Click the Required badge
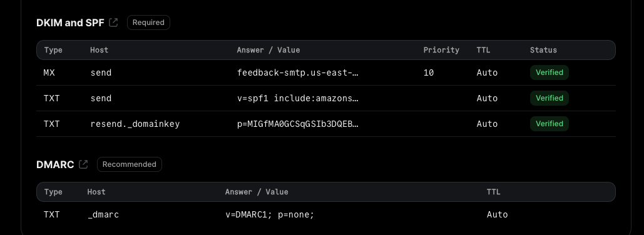644x235 pixels. pyautogui.click(x=148, y=22)
